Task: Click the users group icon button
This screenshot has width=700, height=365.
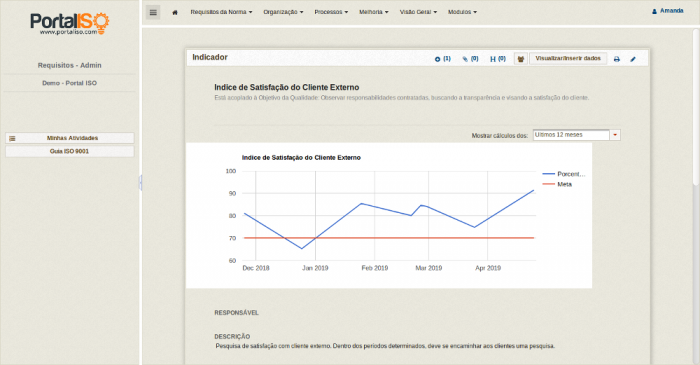Action: tap(521, 59)
